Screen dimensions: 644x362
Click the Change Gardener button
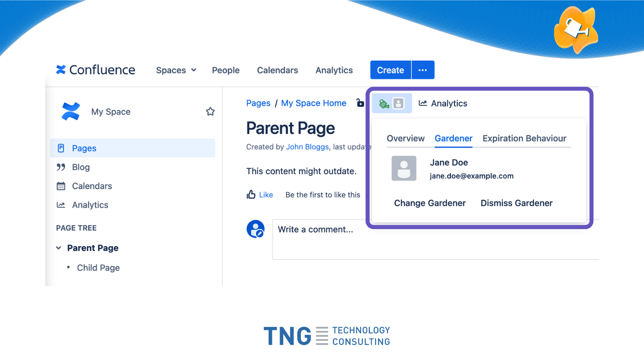[x=430, y=203]
